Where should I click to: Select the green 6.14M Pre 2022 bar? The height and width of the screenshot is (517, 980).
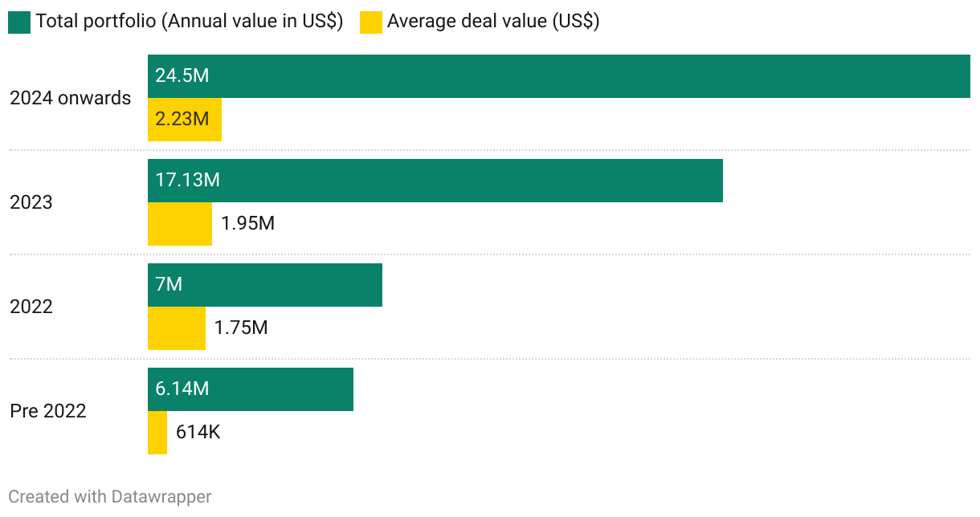[250, 389]
